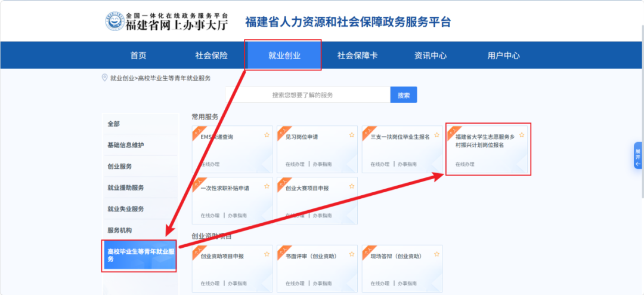The image size is (644, 295).
Task: Expand the 展开 side panel on right edge
Action: [638, 155]
